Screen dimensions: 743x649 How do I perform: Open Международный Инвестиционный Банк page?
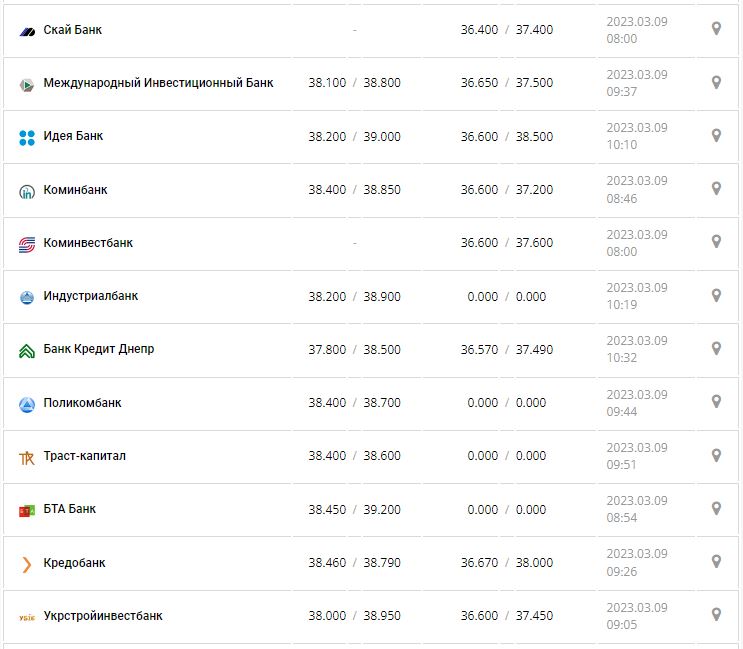[158, 83]
